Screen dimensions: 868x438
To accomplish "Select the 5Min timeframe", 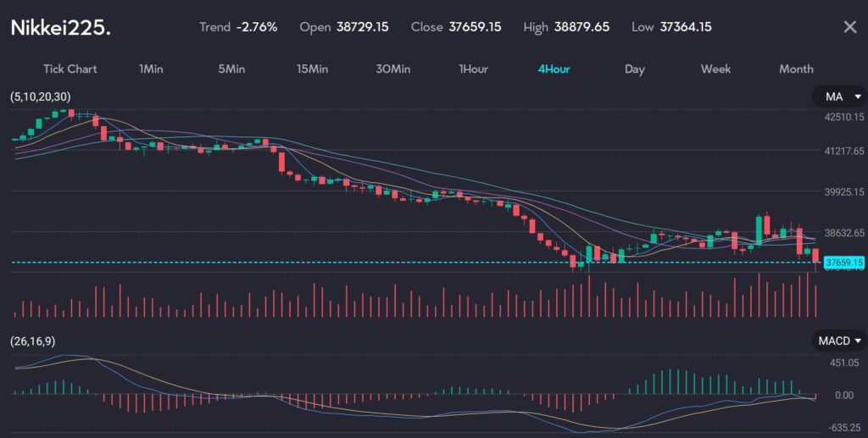I will pos(231,69).
